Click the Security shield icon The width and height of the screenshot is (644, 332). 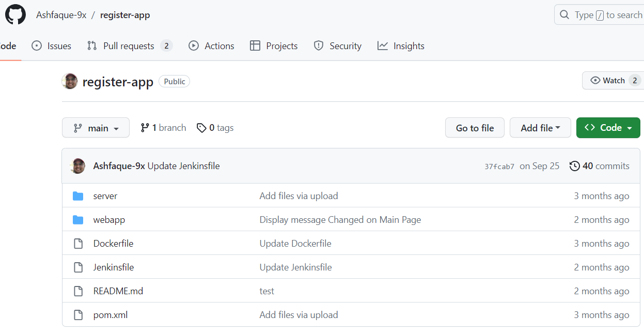(x=319, y=46)
